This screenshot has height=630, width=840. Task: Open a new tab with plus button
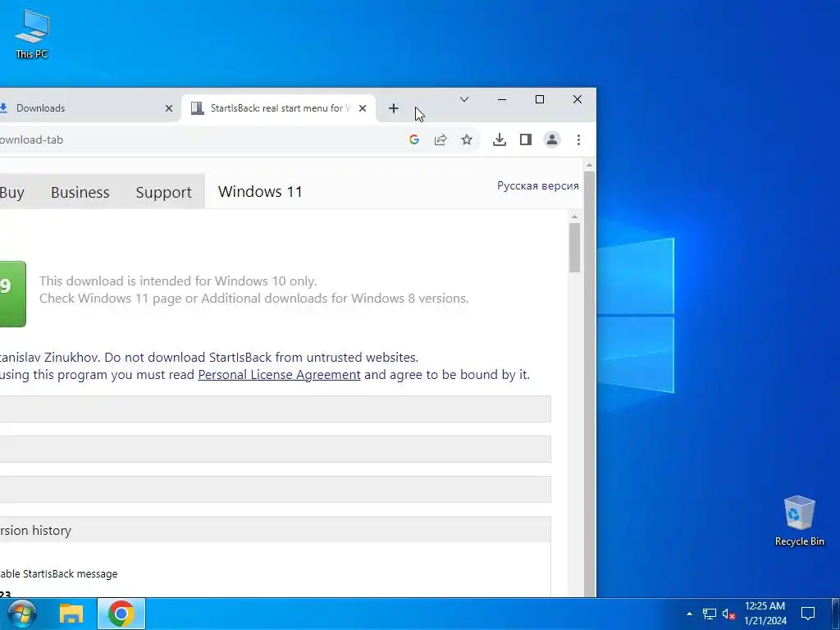(x=394, y=108)
